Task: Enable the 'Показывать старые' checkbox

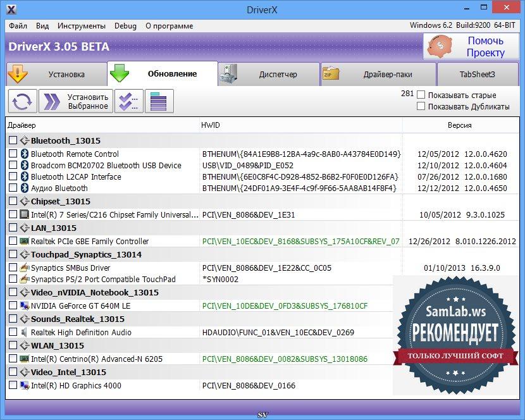Action: (421, 95)
